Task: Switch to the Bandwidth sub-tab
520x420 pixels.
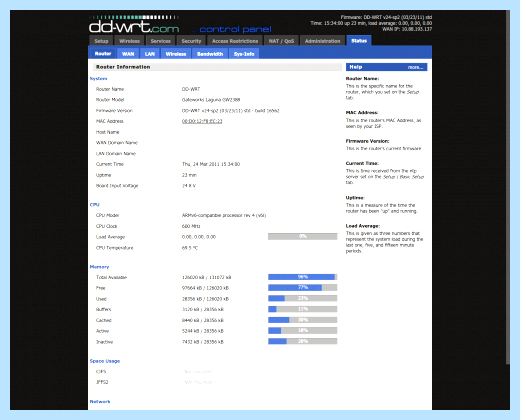Action: (x=210, y=54)
